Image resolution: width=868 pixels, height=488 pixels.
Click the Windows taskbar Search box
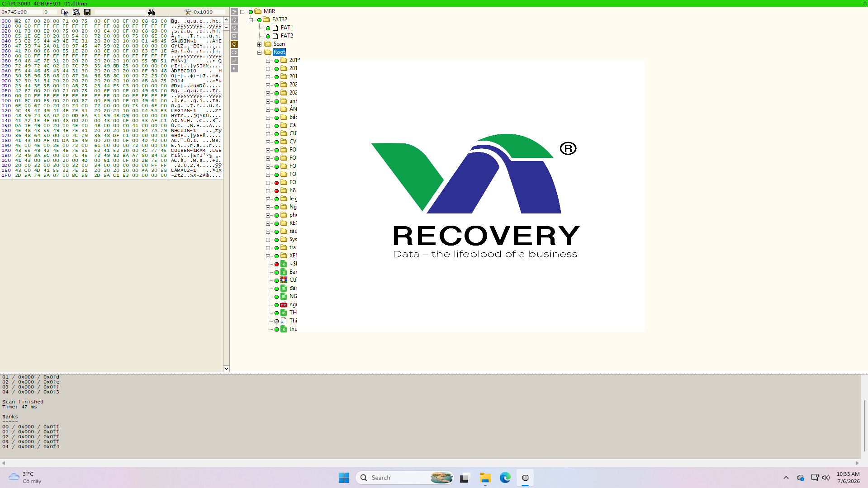[x=405, y=478]
